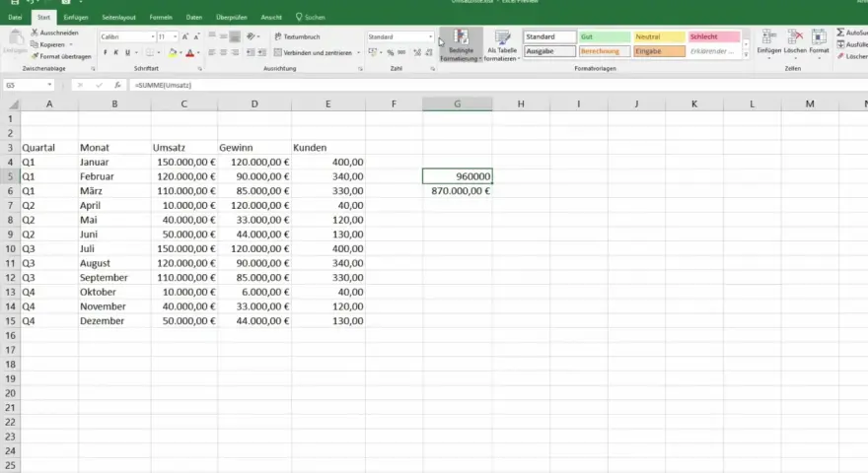
Task: Open the font color dropdown arrow
Action: [x=198, y=53]
